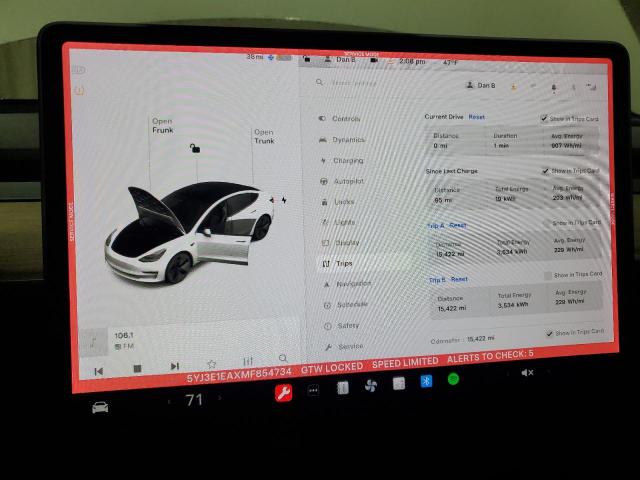Open the Lights menu
The height and width of the screenshot is (480, 640).
coord(339,222)
